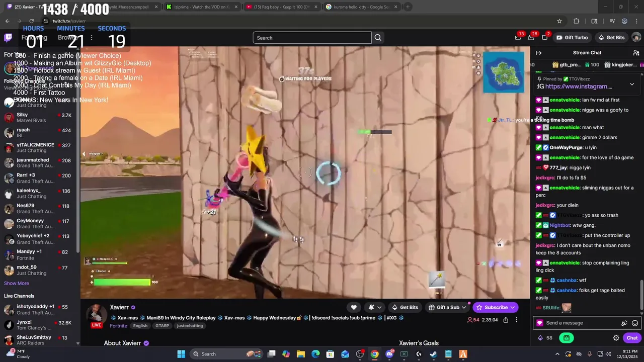Open Steam from the taskbar
Screen dimensions: 644x362
[433, 354]
